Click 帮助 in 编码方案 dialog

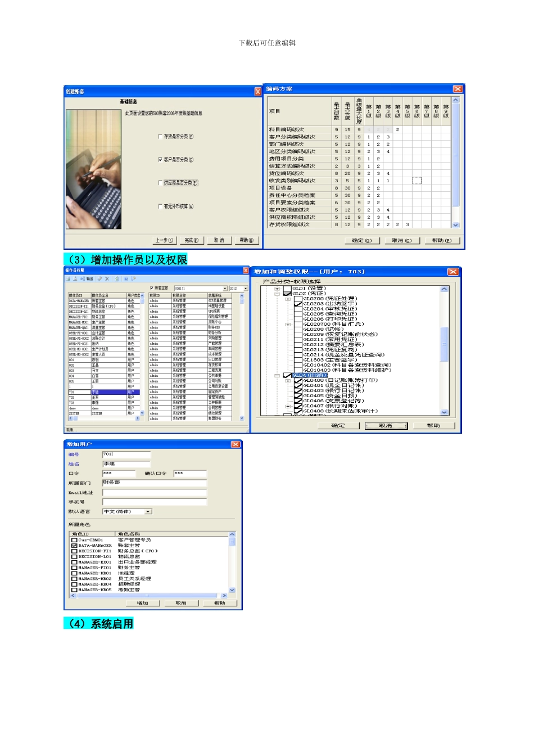coord(442,241)
